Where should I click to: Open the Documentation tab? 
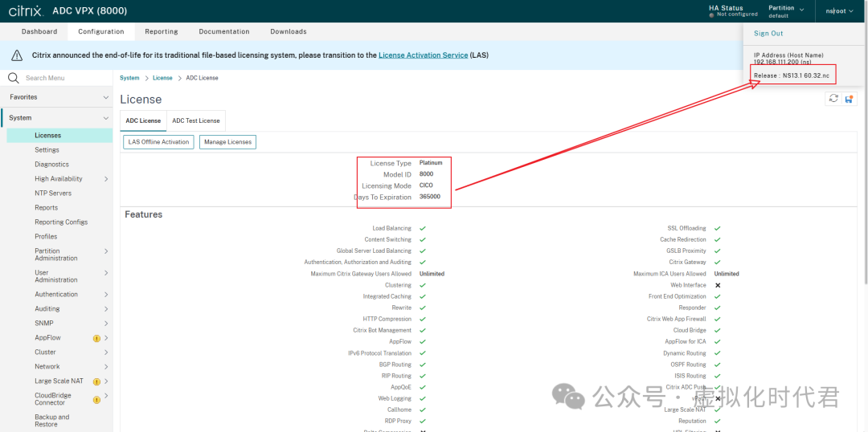[x=224, y=31]
